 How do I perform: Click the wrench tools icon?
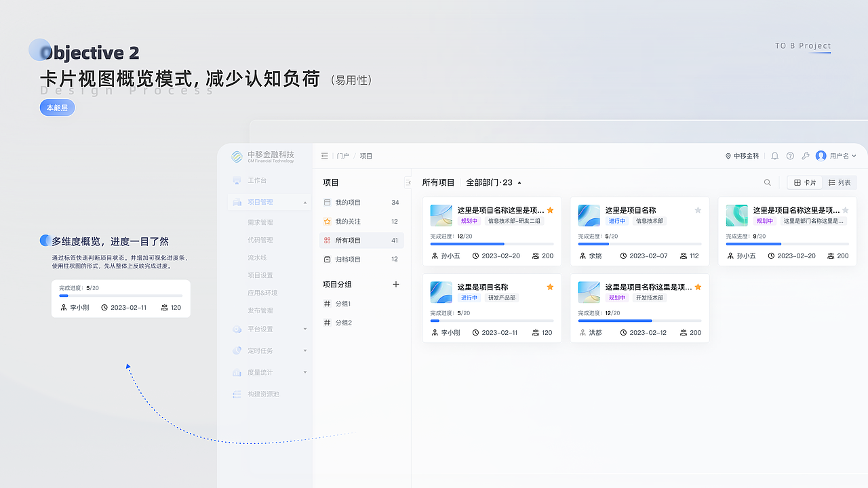(x=806, y=156)
